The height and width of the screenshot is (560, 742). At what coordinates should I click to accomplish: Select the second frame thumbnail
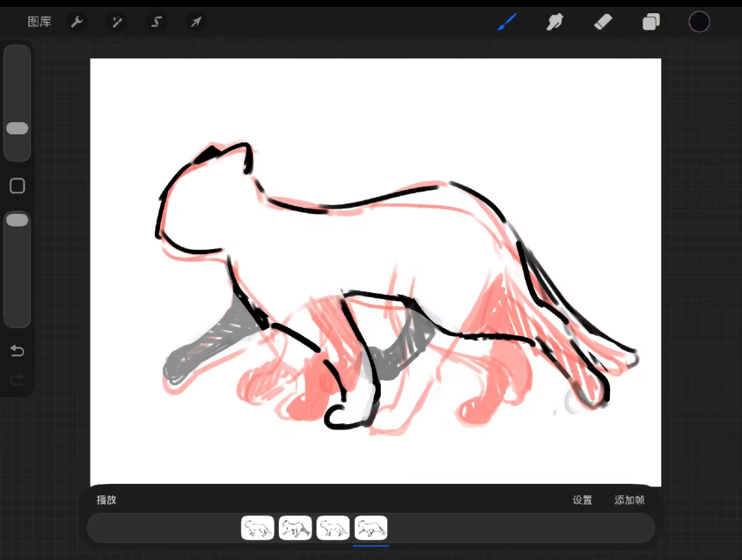click(x=295, y=528)
